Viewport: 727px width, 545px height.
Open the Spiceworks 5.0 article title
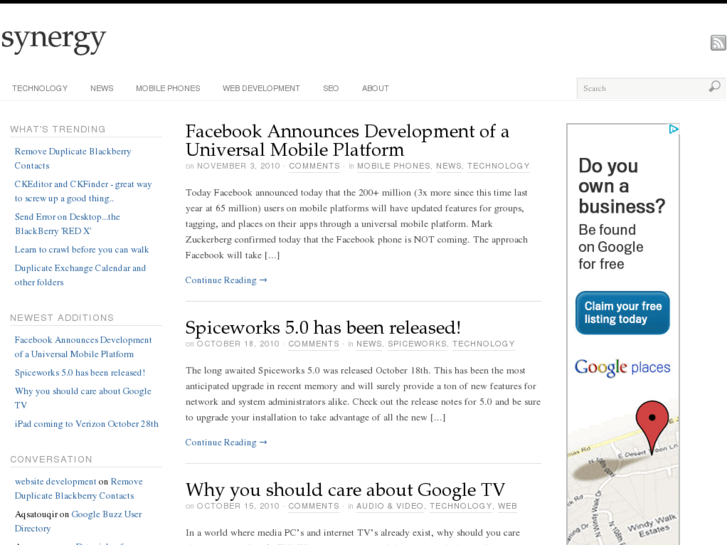pyautogui.click(x=323, y=328)
